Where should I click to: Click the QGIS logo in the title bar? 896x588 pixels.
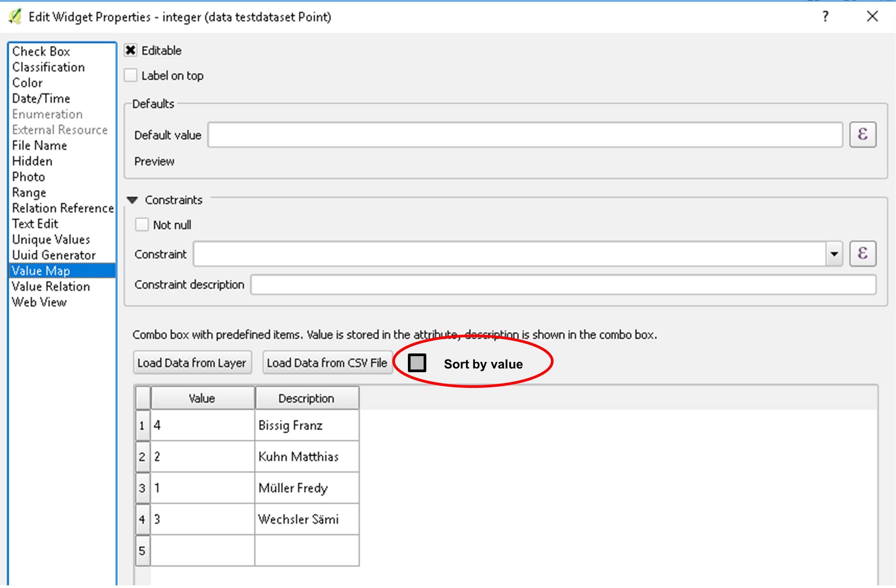pyautogui.click(x=15, y=17)
